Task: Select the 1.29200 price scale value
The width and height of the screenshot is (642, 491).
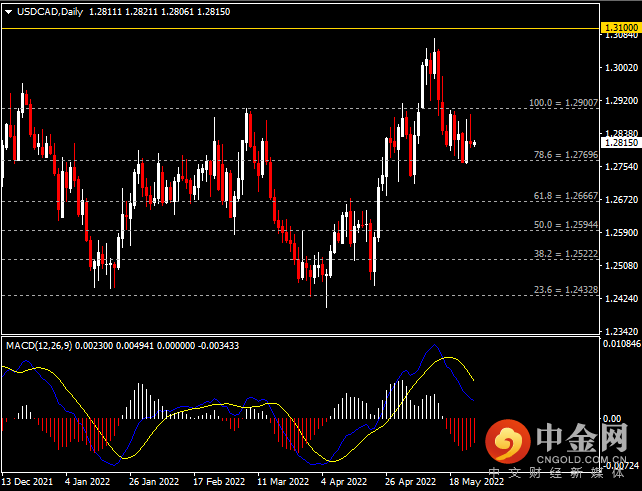Action: (622, 101)
